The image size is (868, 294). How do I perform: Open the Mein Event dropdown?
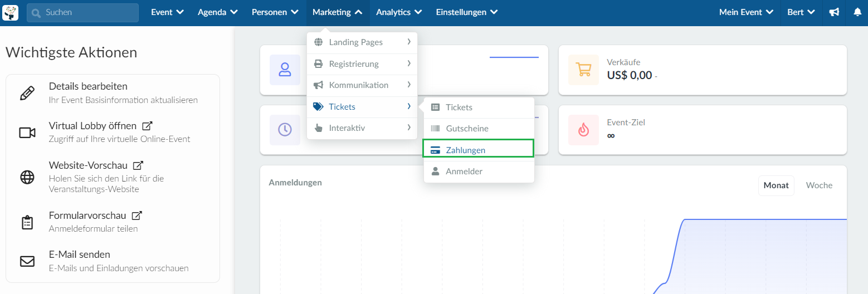[746, 12]
